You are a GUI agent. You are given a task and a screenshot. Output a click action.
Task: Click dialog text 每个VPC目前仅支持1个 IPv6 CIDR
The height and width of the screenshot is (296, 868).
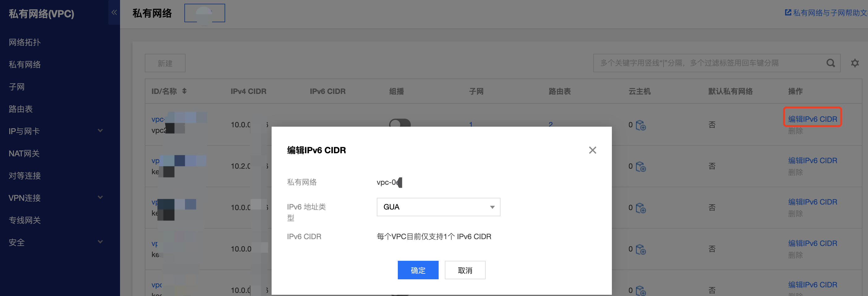pos(434,236)
